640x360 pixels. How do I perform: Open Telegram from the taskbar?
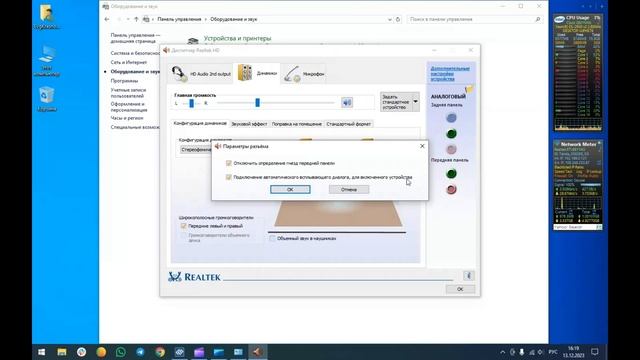140,352
